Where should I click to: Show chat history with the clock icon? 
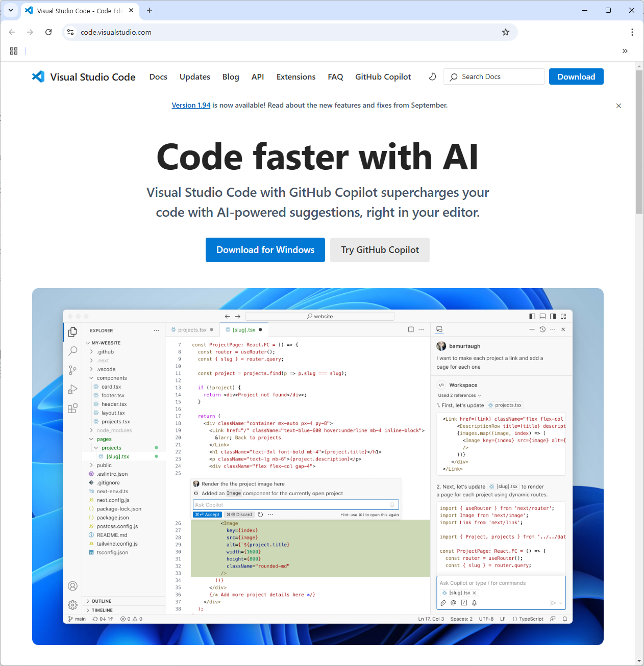point(542,329)
